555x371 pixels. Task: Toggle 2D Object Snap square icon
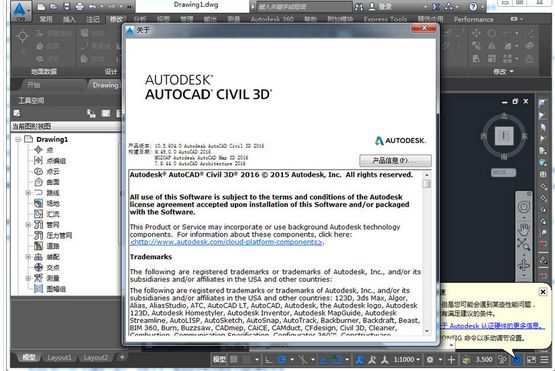point(337,360)
